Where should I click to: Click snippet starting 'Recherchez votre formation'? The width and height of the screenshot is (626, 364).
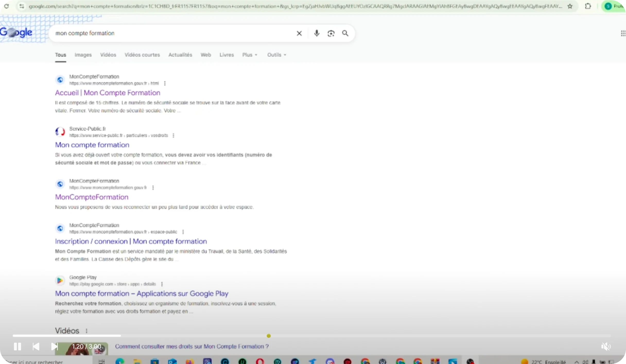[166, 307]
